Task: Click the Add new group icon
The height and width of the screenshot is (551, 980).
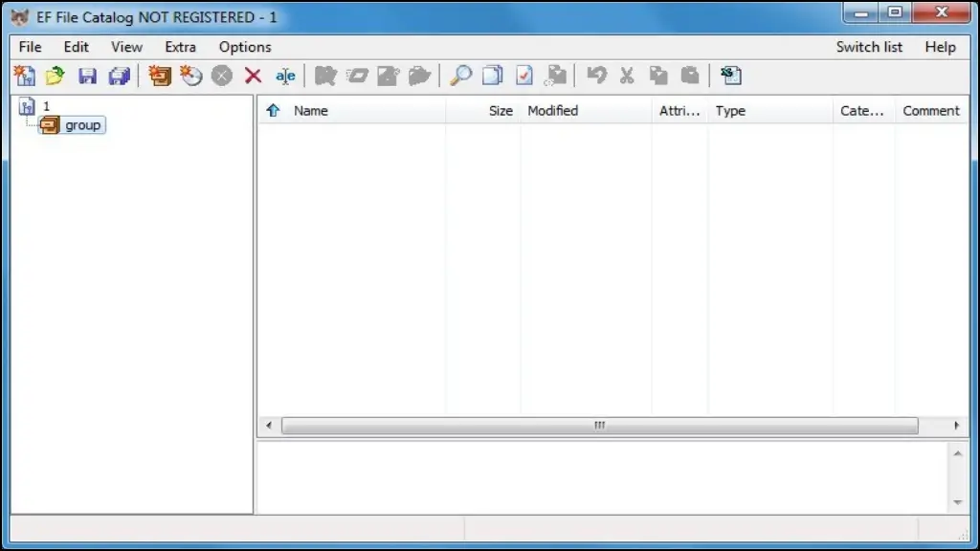Action: pos(160,76)
